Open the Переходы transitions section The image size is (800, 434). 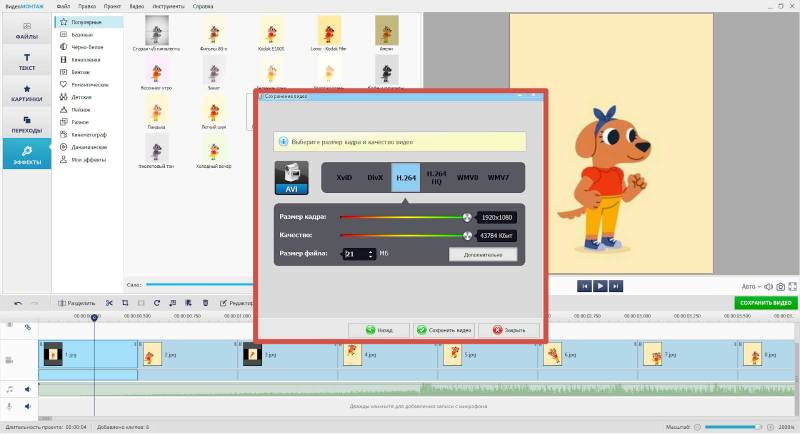27,124
